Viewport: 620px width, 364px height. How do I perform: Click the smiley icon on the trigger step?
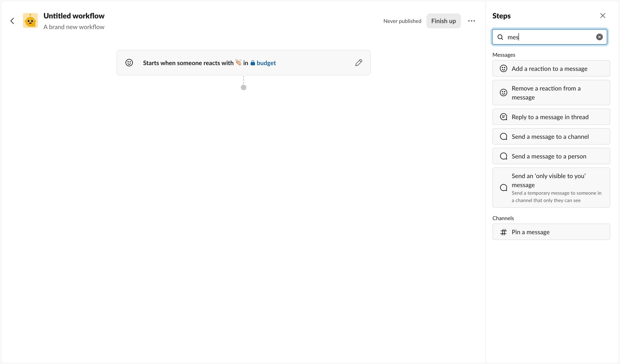[129, 62]
